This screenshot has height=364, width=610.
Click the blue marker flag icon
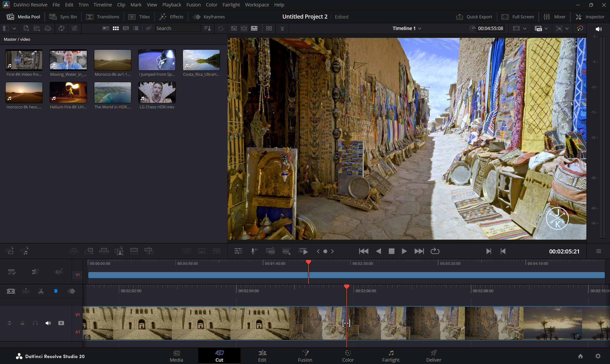tap(56, 291)
